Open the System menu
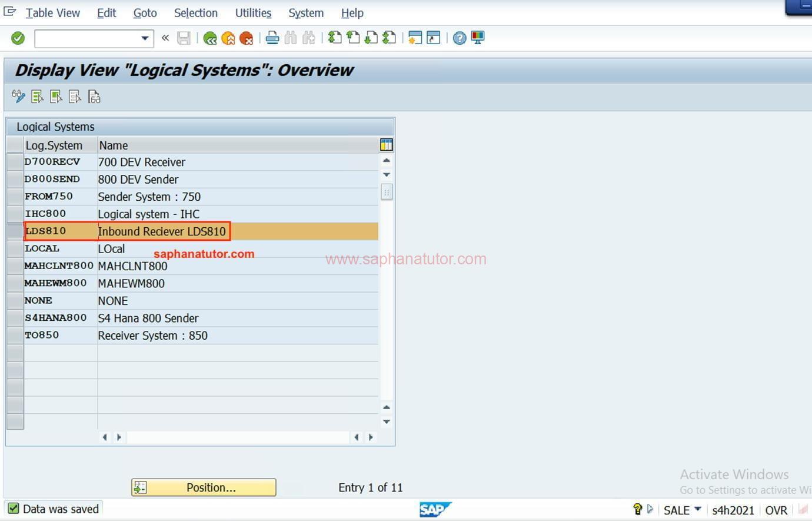Image resolution: width=812 pixels, height=521 pixels. pos(306,13)
